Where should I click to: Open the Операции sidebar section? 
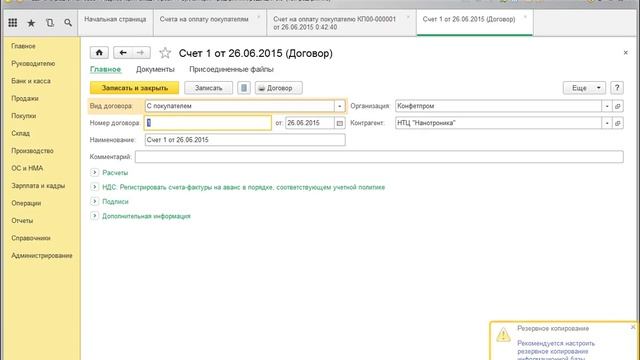click(x=26, y=203)
